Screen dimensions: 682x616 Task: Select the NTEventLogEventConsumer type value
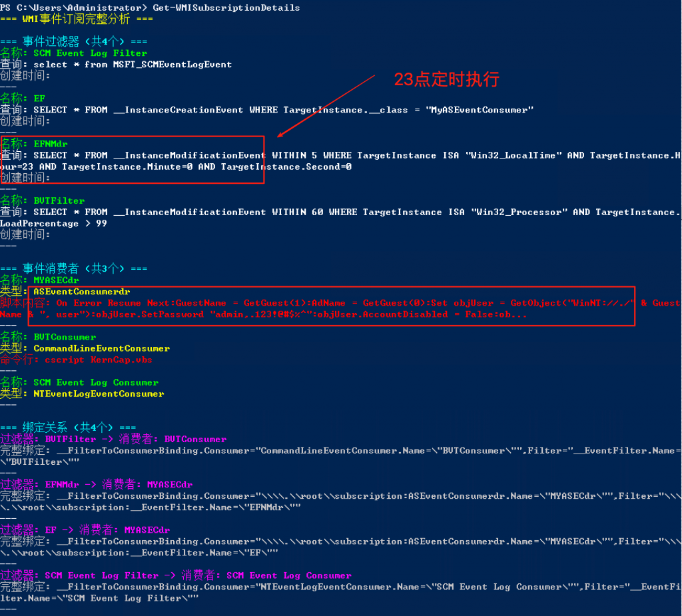click(99, 394)
